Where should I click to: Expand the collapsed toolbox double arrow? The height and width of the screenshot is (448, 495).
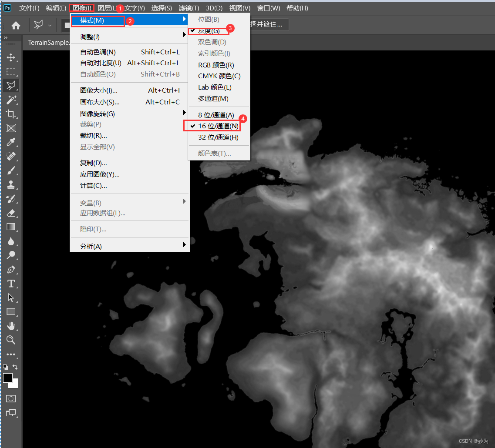6,37
